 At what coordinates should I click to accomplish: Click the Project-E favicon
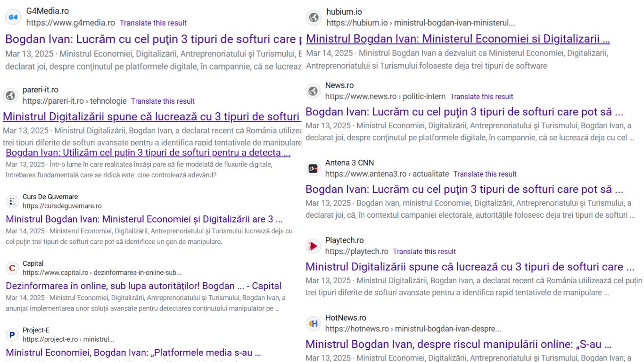point(12,335)
